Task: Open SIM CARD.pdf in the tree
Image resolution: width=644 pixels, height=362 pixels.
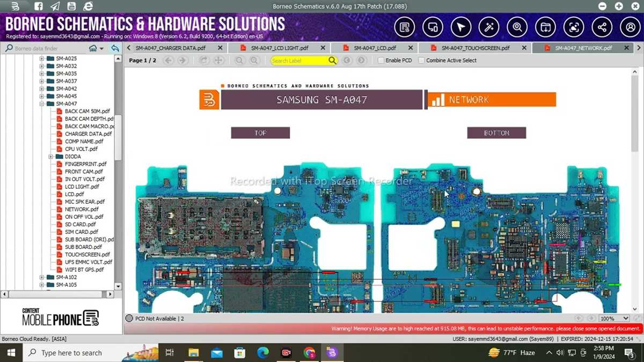Action: click(x=82, y=232)
